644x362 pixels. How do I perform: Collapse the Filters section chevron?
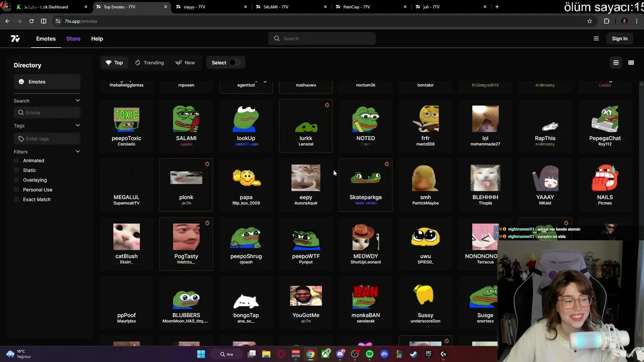tap(77, 151)
